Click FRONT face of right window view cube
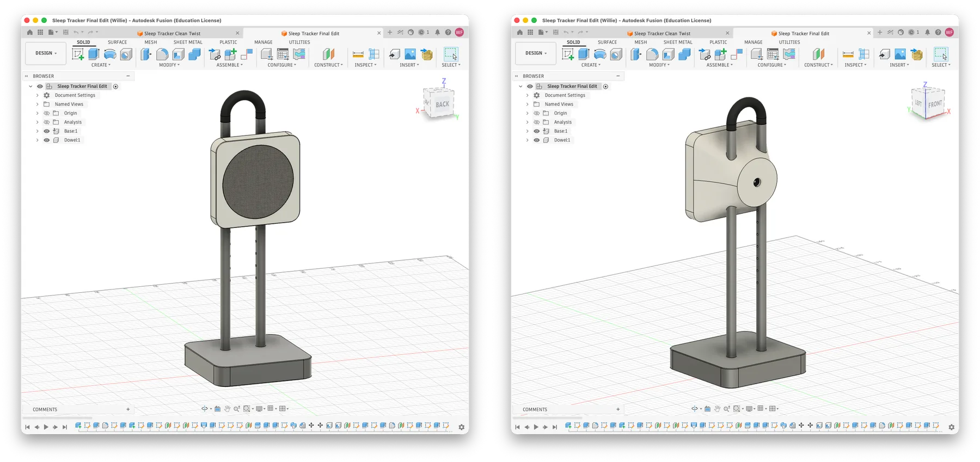 point(935,104)
